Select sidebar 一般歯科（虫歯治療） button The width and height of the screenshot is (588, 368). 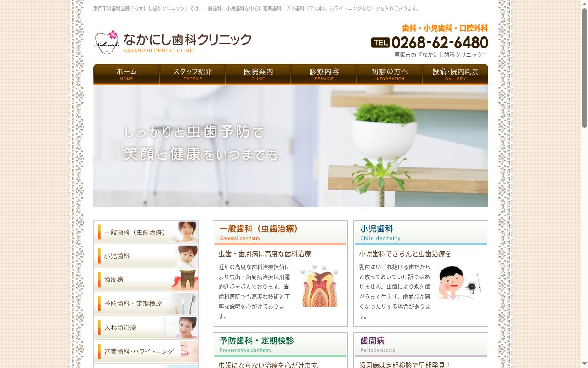[146, 232]
